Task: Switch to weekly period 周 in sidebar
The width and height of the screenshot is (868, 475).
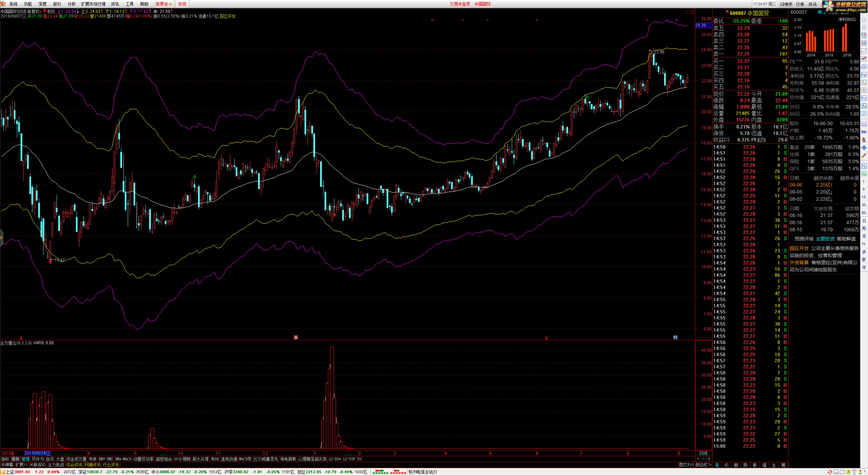Action: pyautogui.click(x=864, y=229)
